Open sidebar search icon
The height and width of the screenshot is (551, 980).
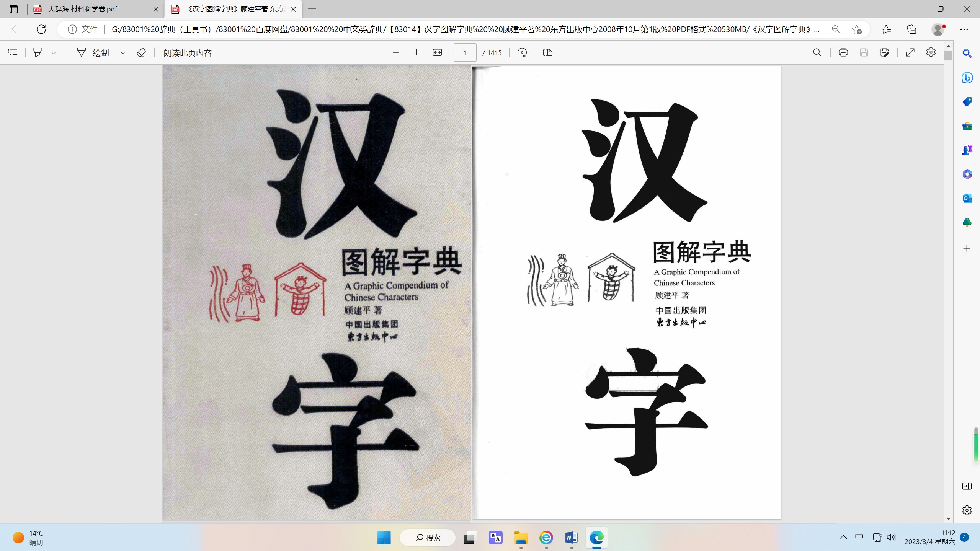[x=967, y=54]
